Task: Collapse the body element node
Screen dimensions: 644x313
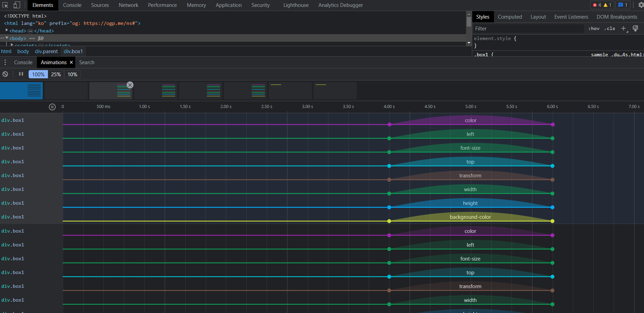Action: coord(7,38)
